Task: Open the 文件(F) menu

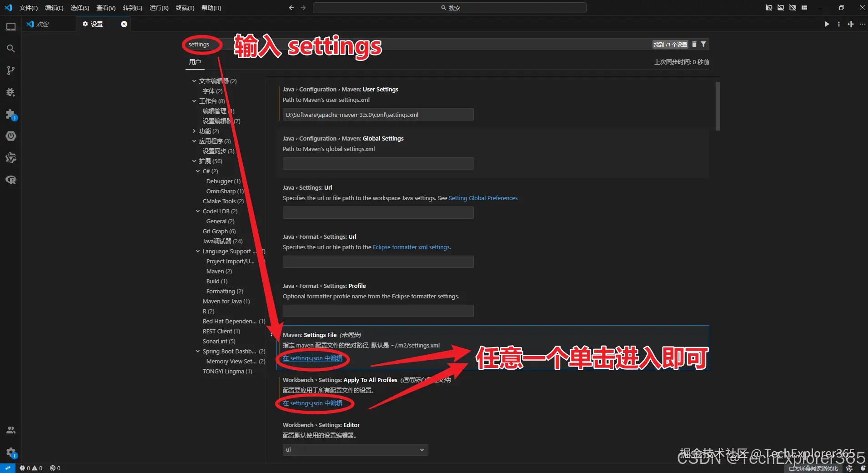Action: [29, 8]
